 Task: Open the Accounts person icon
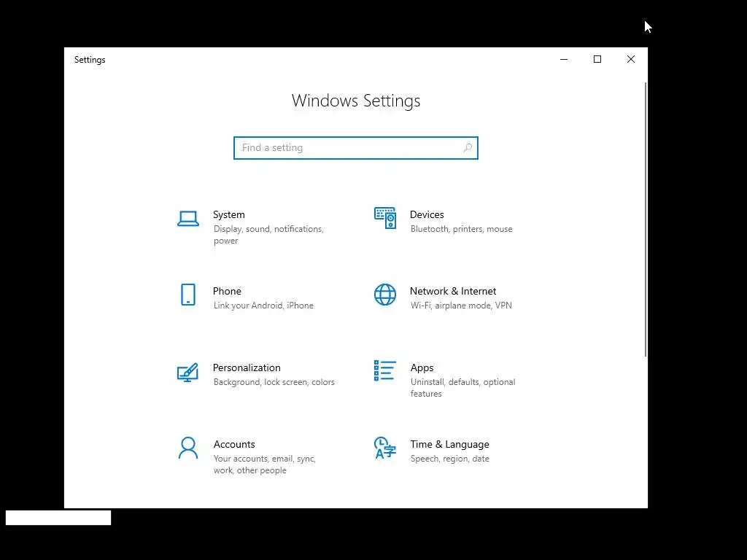pyautogui.click(x=188, y=448)
